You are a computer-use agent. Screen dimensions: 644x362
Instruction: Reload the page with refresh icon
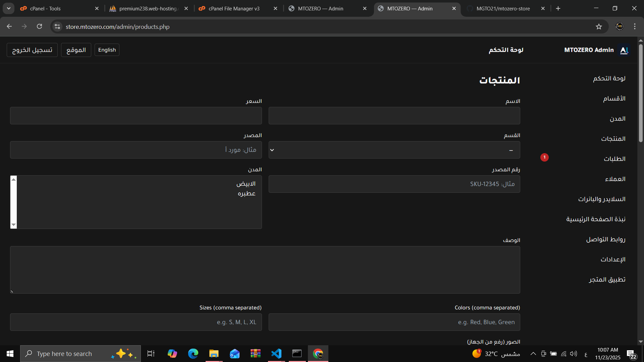coord(40,26)
